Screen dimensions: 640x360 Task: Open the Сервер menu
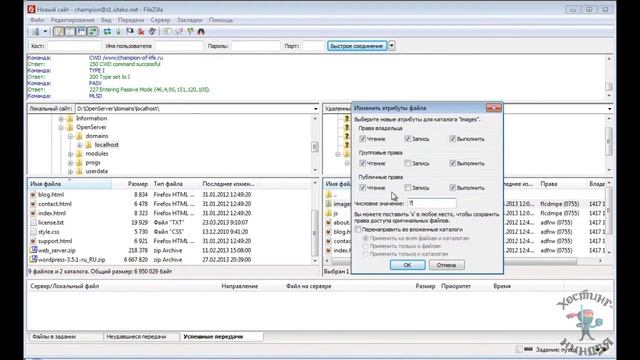coord(160,20)
